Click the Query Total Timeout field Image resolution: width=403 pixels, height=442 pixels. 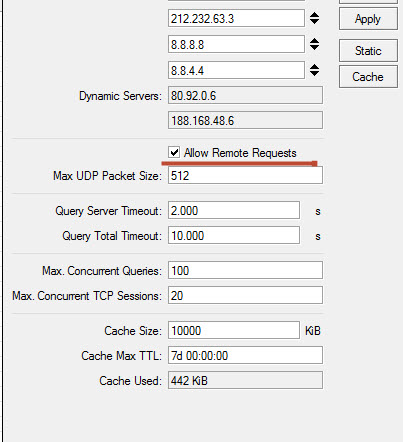pyautogui.click(x=234, y=235)
